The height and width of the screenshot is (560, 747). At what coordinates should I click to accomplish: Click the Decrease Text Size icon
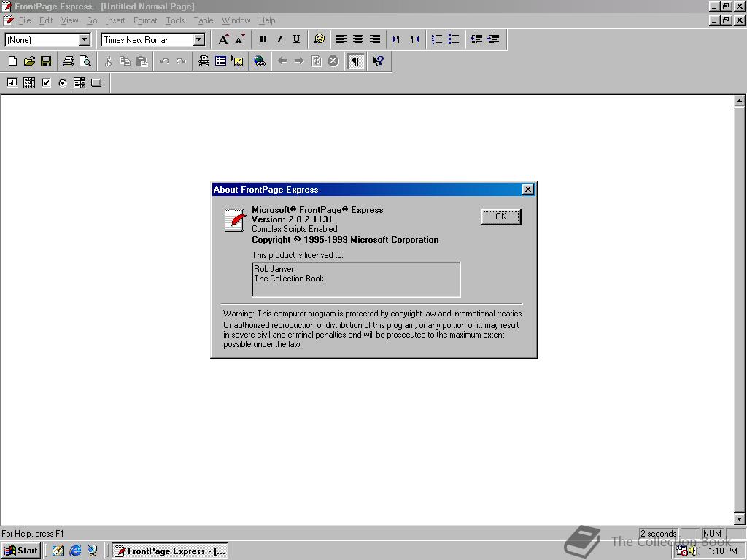(240, 39)
